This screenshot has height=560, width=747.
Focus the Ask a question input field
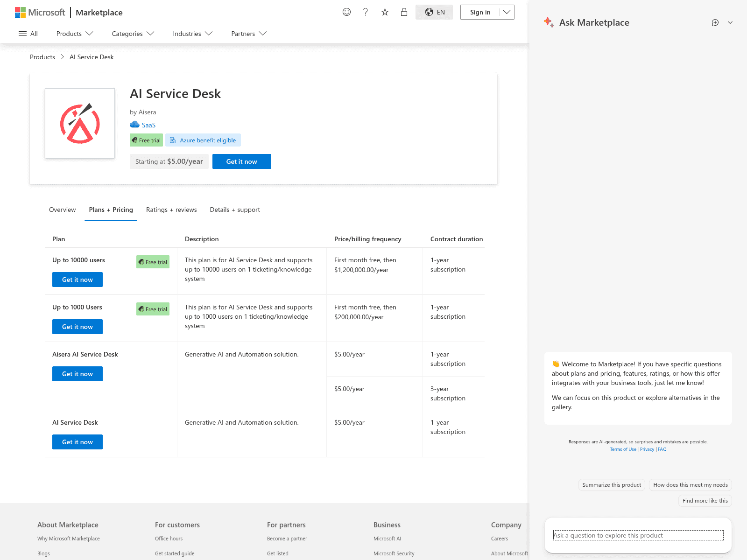tap(638, 535)
